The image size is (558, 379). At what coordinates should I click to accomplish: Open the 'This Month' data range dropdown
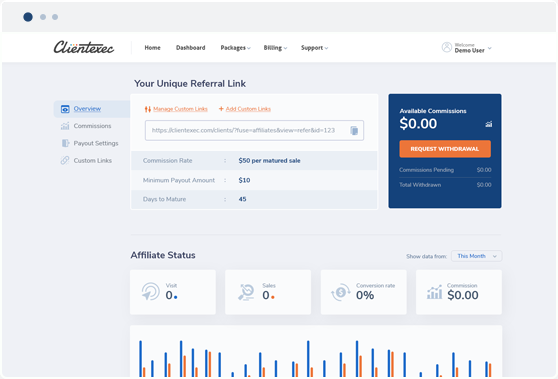coord(477,256)
